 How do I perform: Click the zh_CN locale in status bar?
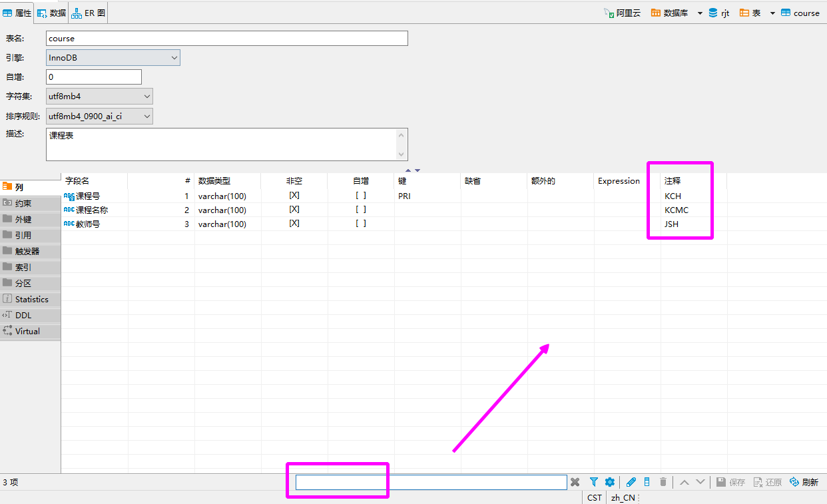pyautogui.click(x=623, y=497)
